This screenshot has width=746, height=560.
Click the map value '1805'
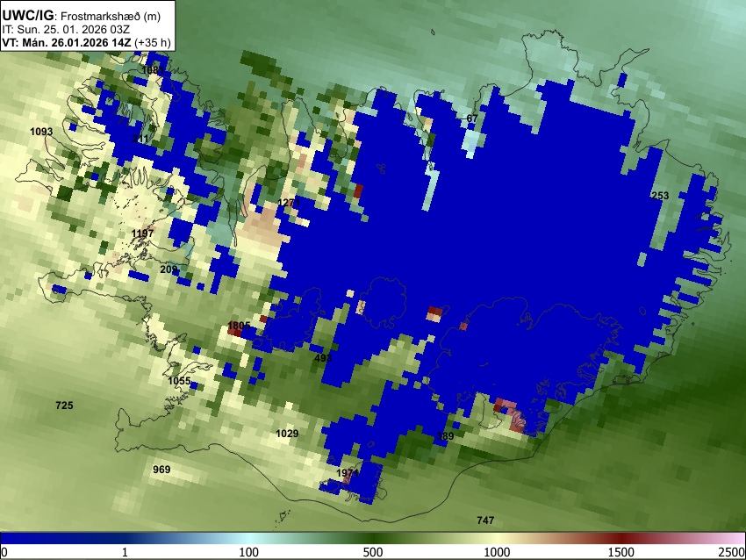point(239,326)
